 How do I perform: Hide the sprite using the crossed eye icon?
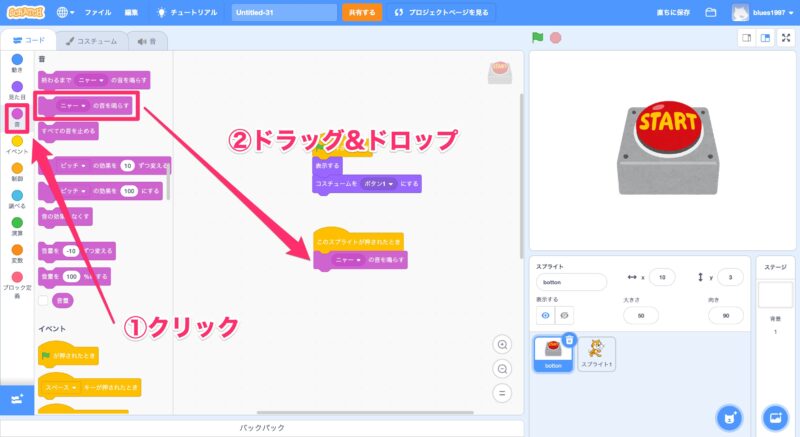click(x=564, y=315)
